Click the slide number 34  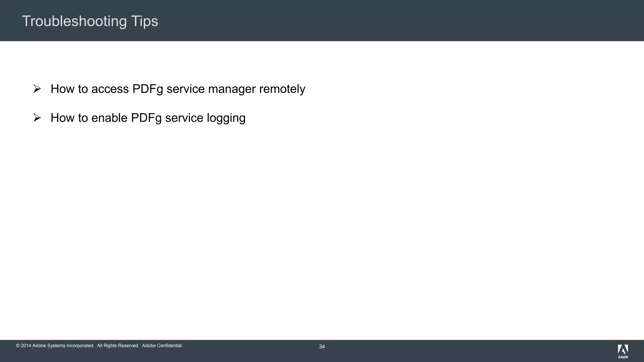coord(322,347)
